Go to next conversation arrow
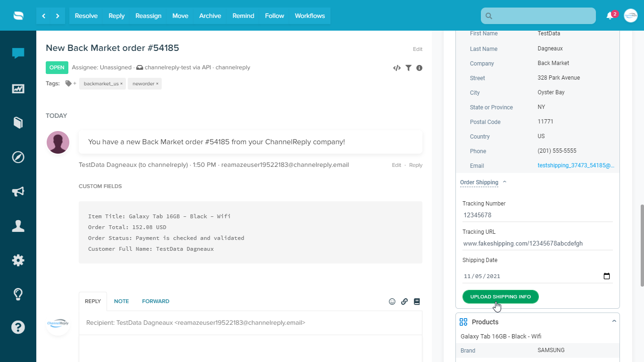Image resolution: width=644 pixels, height=362 pixels. point(58,16)
